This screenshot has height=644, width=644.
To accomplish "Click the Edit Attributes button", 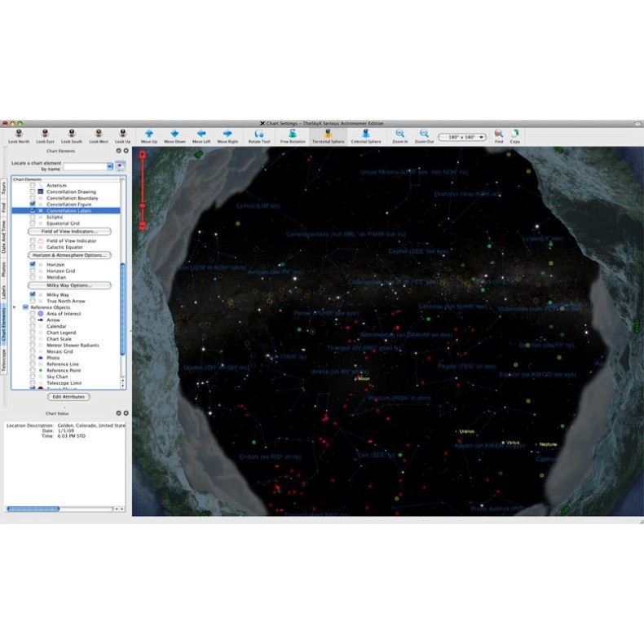I will (68, 396).
